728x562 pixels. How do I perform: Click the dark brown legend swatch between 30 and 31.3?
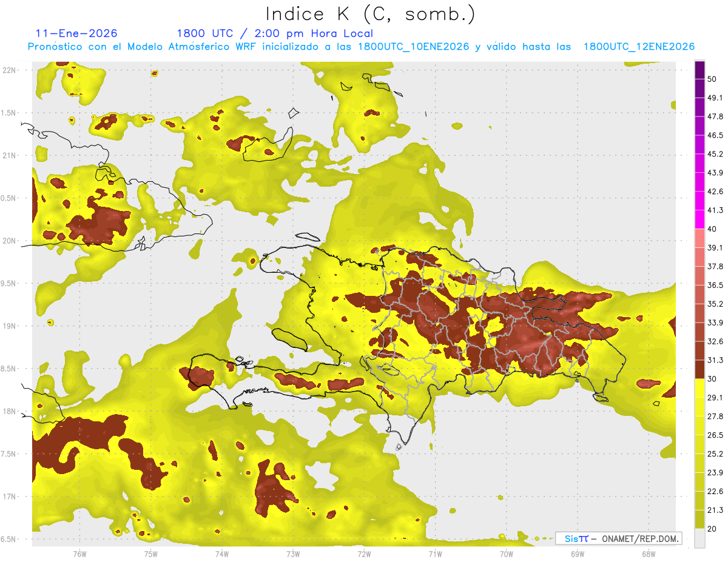coord(699,369)
